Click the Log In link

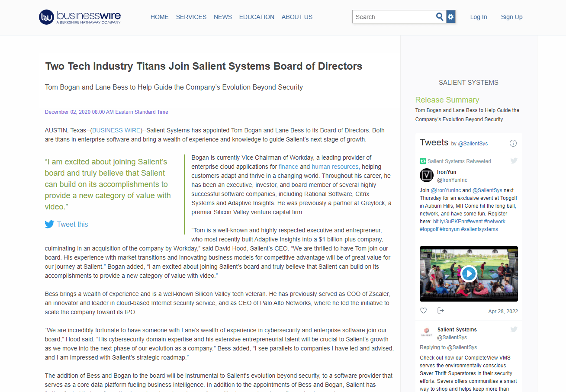click(479, 17)
